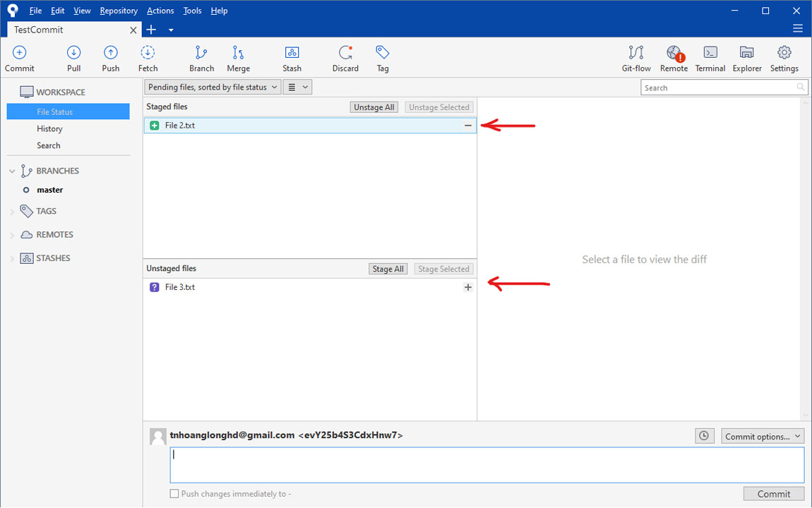The width and height of the screenshot is (812, 508).
Task: Open the Help menu
Action: (x=219, y=11)
